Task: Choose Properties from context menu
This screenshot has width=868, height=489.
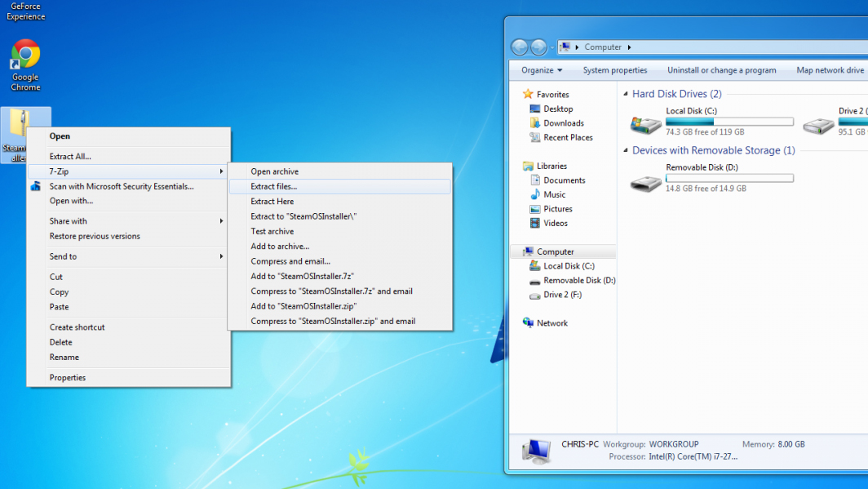Action: pyautogui.click(x=128, y=378)
